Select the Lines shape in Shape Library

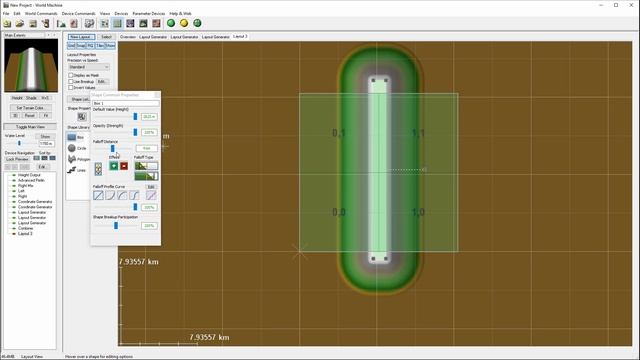pos(77,170)
